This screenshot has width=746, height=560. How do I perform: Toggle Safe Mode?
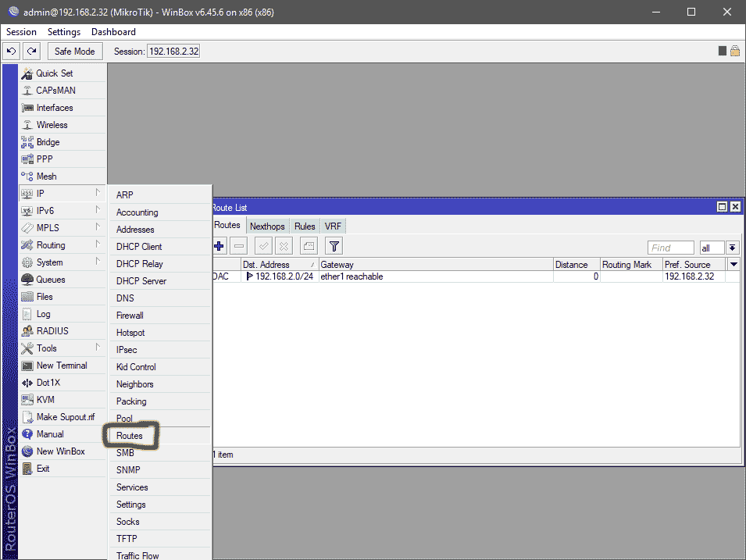click(74, 50)
